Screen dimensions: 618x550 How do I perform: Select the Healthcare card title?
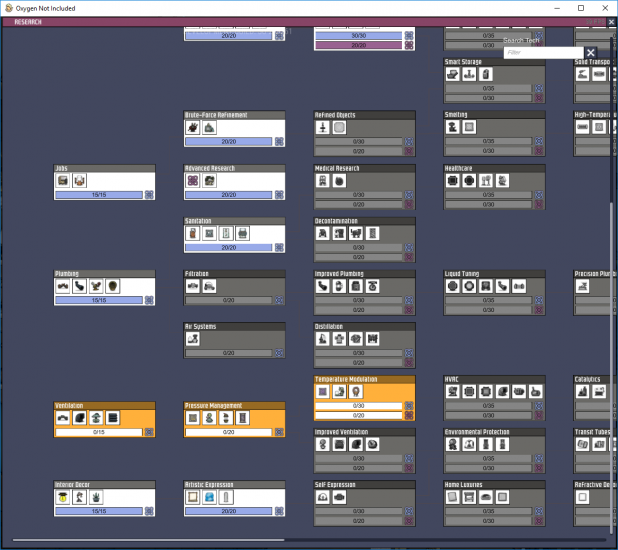pos(458,168)
